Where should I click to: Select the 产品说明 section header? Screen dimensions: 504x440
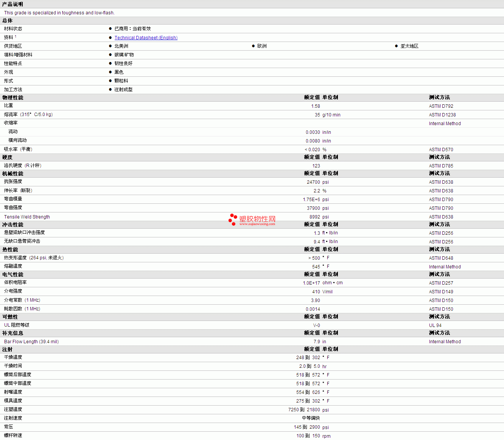pos(12,4)
